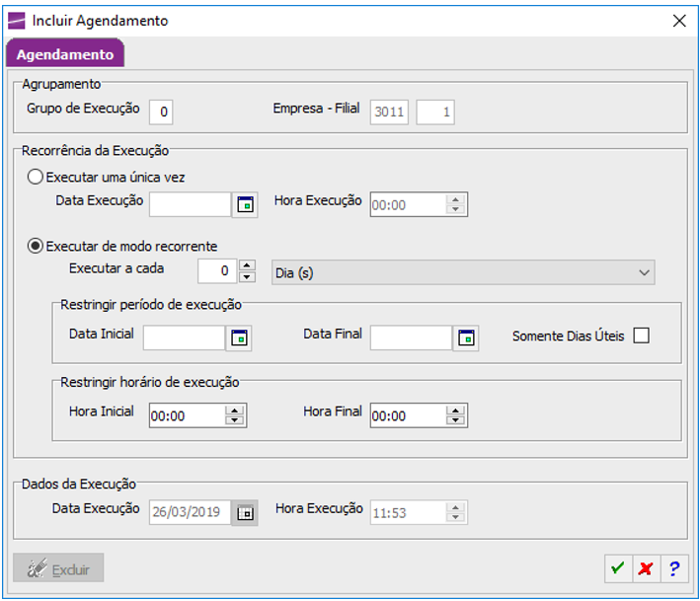Click the green checkmark confirm icon

pos(618,568)
